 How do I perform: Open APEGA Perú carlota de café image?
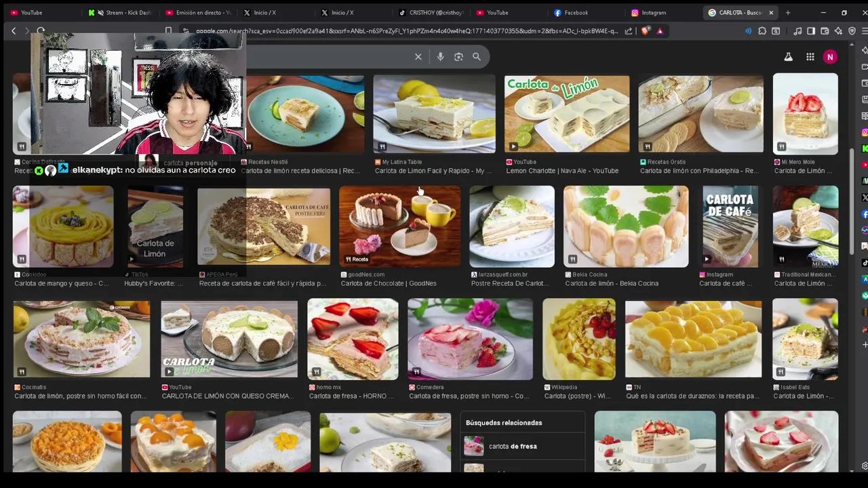[x=264, y=226]
